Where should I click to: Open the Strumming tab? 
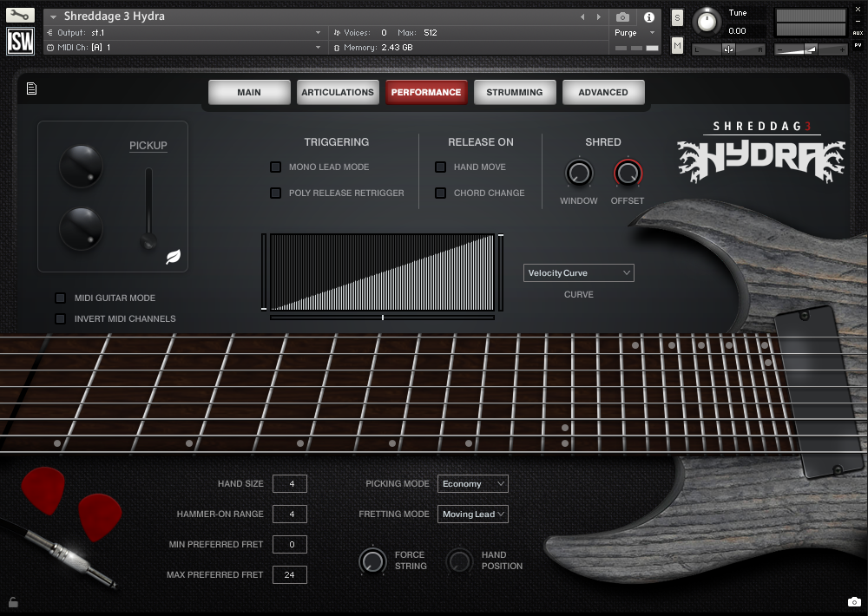pos(514,92)
